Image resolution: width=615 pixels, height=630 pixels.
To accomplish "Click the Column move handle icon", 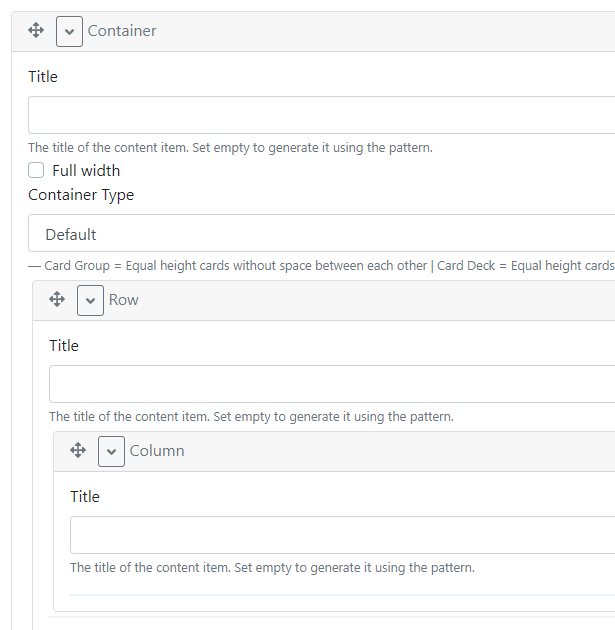I will point(78,451).
